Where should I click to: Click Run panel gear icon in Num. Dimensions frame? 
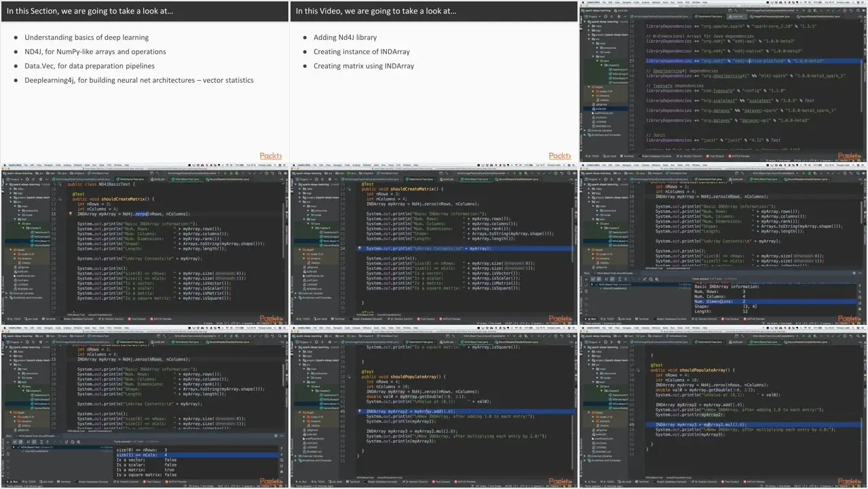tap(854, 273)
